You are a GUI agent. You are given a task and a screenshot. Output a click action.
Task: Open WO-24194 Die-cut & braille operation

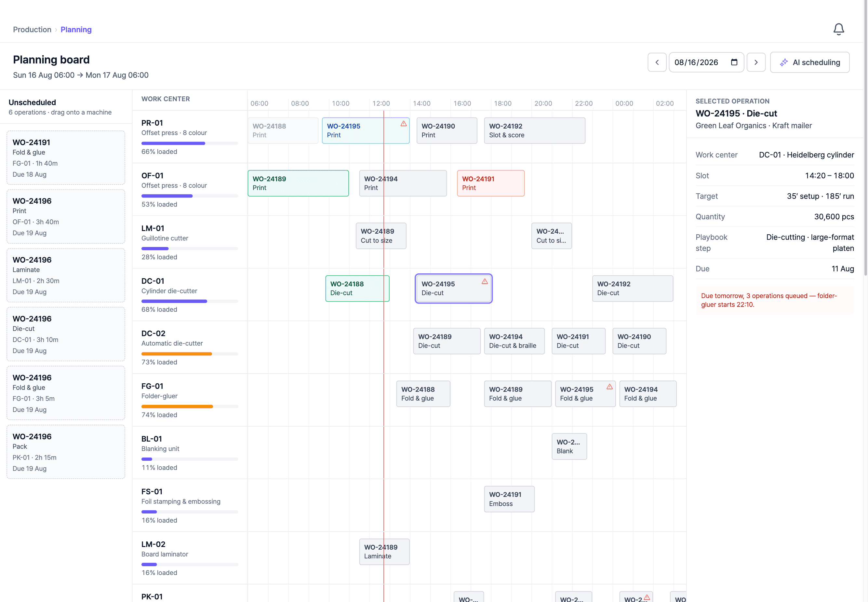click(x=514, y=341)
